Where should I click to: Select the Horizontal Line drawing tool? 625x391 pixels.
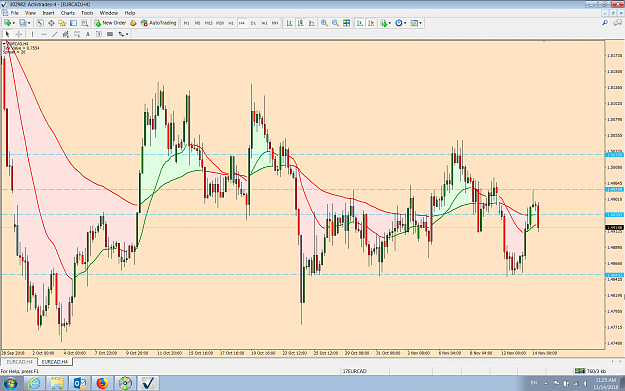[x=43, y=34]
